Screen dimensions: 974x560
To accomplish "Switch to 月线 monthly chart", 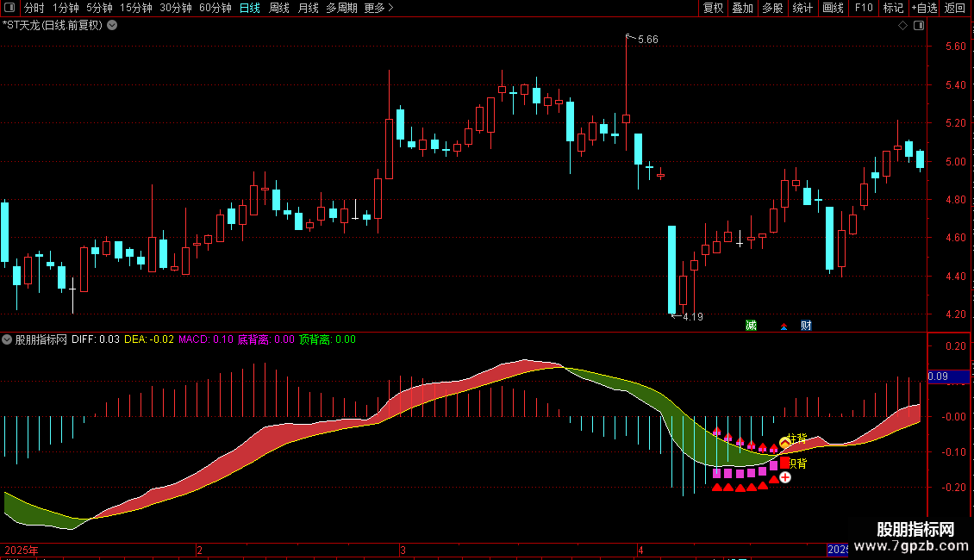I will pyautogui.click(x=308, y=8).
